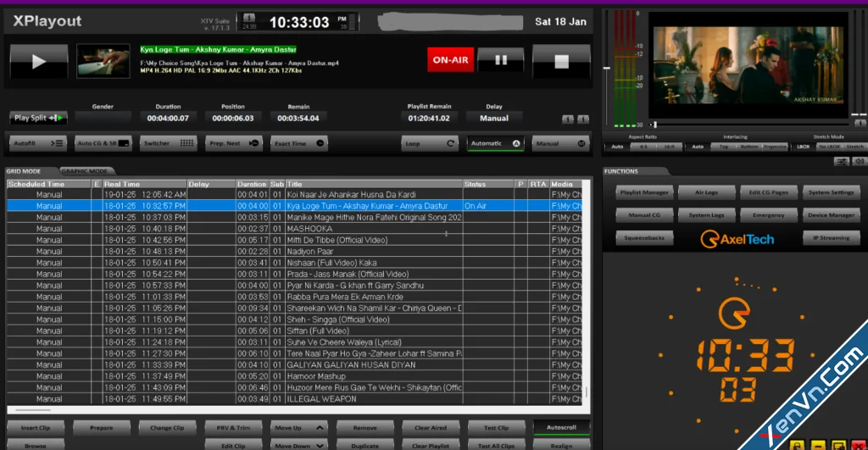
Task: Stop playback with the Stop button
Action: (561, 61)
